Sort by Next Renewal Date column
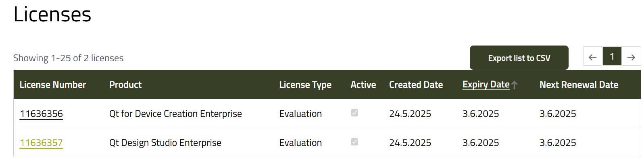This screenshot has height=168, width=644. pyautogui.click(x=579, y=85)
